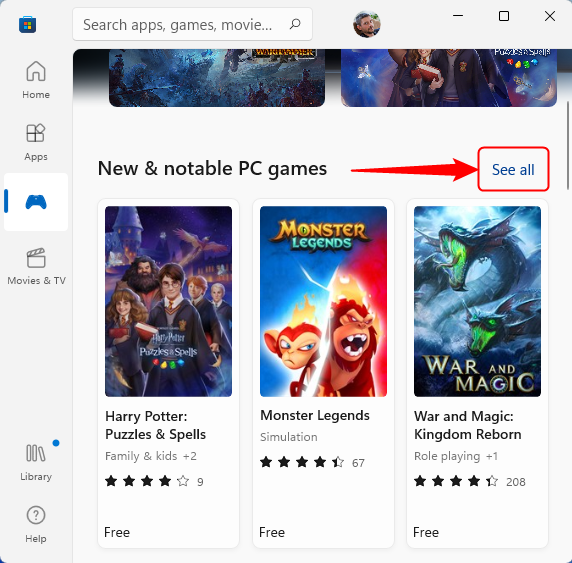This screenshot has height=563, width=572.
Task: Select the Gaming controller icon
Action: 36,202
